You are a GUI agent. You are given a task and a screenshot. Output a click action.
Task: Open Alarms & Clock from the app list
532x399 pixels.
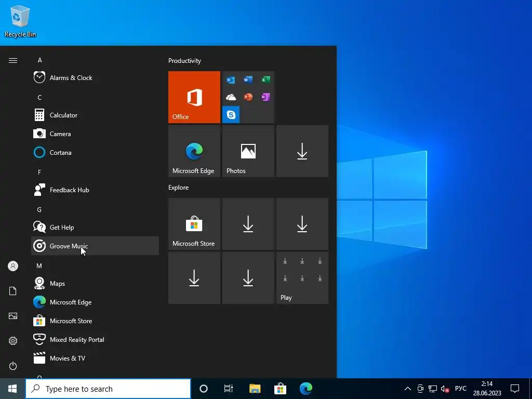pos(95,78)
